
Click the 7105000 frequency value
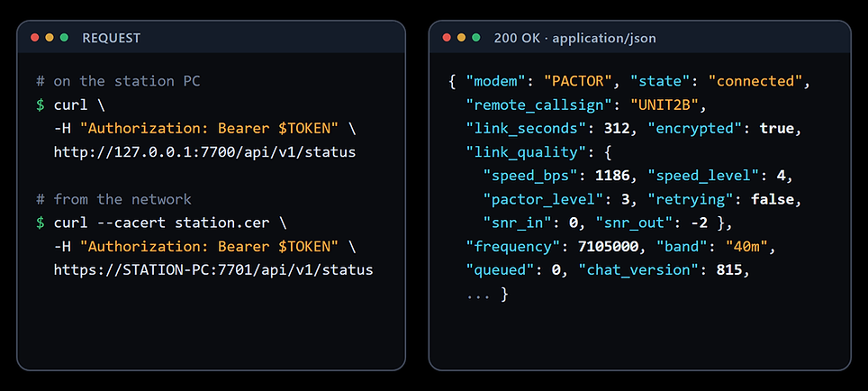tap(608, 247)
